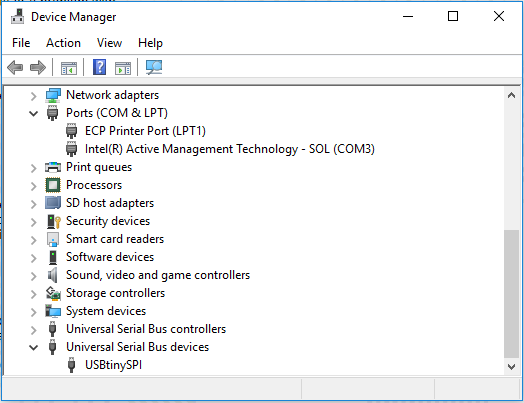
Task: Click the Smart card readers icon
Action: click(53, 239)
